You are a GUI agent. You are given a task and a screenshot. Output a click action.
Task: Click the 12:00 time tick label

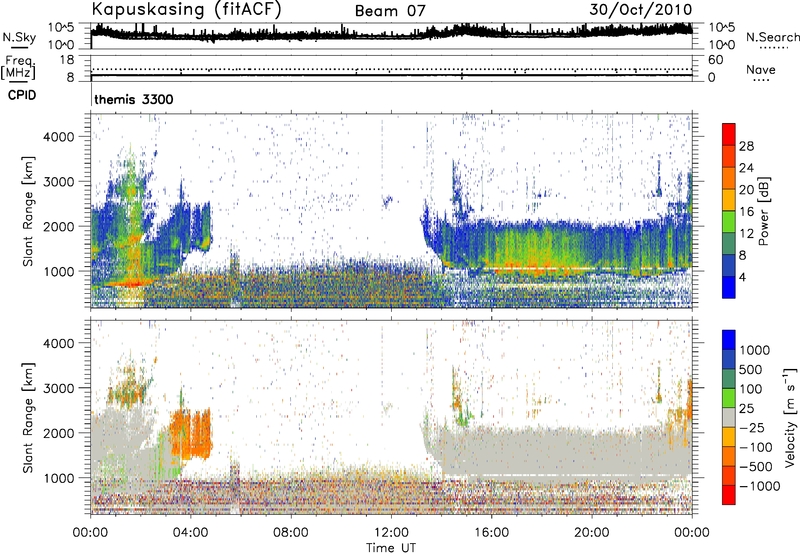(391, 533)
